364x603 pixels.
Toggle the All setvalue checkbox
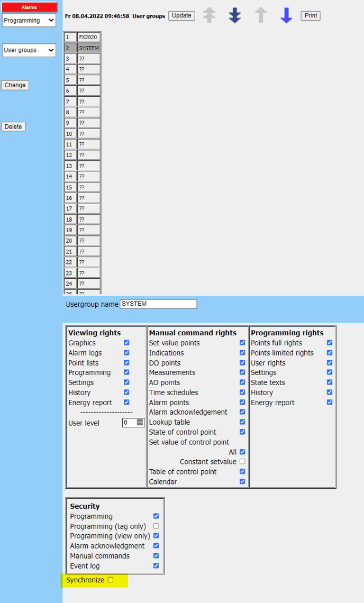click(242, 452)
